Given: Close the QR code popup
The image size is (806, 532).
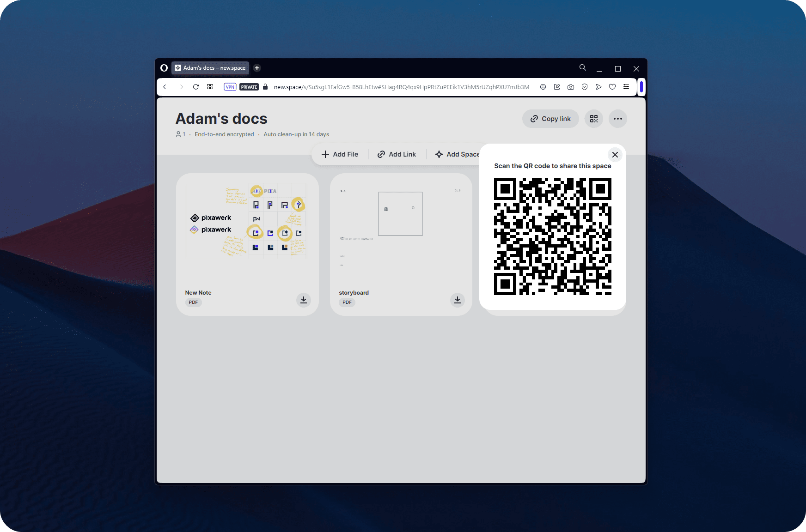Looking at the screenshot, I should point(615,155).
